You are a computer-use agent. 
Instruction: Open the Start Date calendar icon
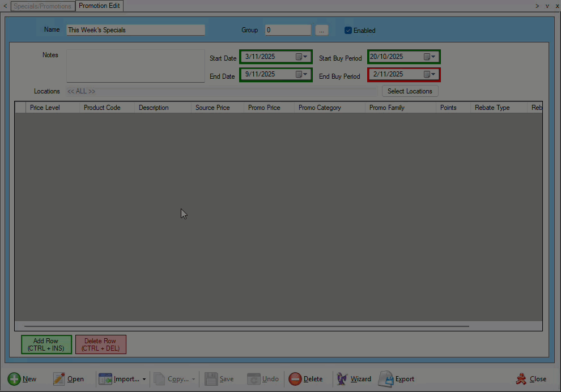(300, 56)
